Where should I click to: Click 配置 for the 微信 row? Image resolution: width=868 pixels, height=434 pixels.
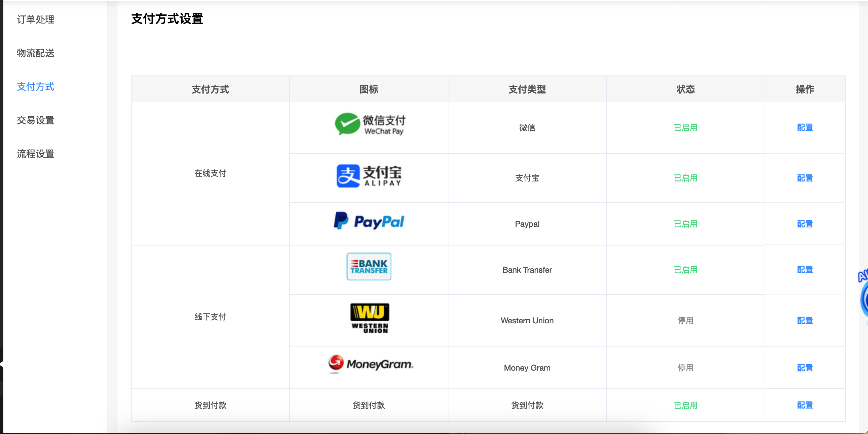tap(805, 127)
